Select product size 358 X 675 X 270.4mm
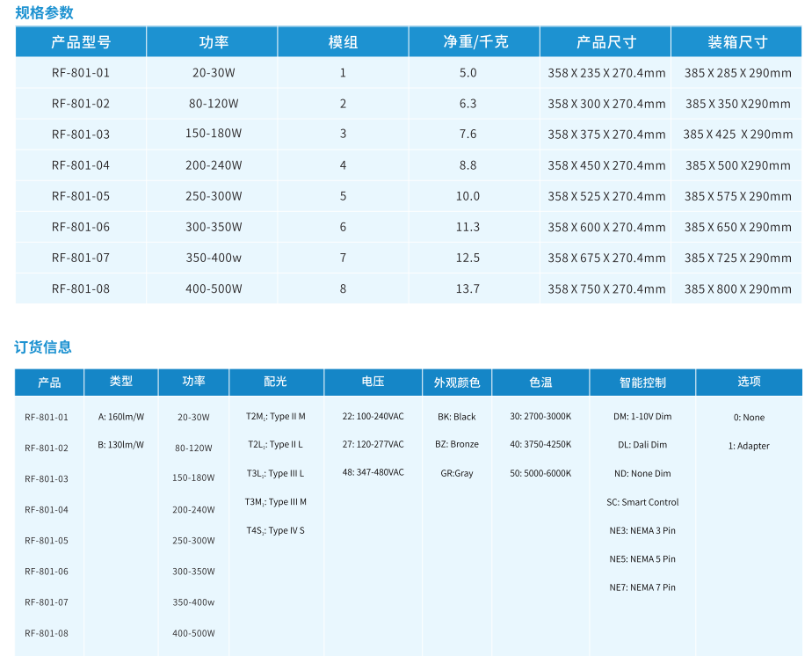 point(606,258)
